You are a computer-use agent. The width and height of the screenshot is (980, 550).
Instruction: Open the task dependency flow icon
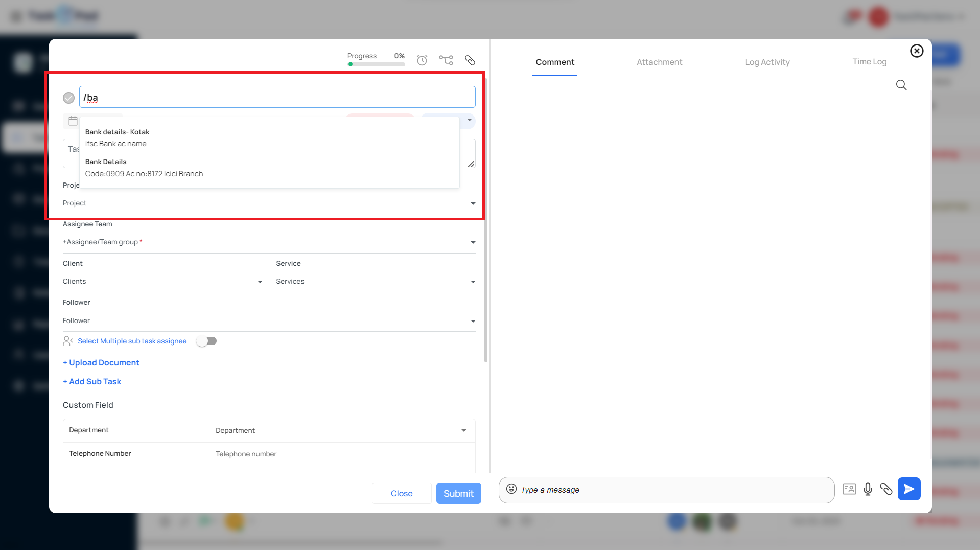[x=446, y=60]
